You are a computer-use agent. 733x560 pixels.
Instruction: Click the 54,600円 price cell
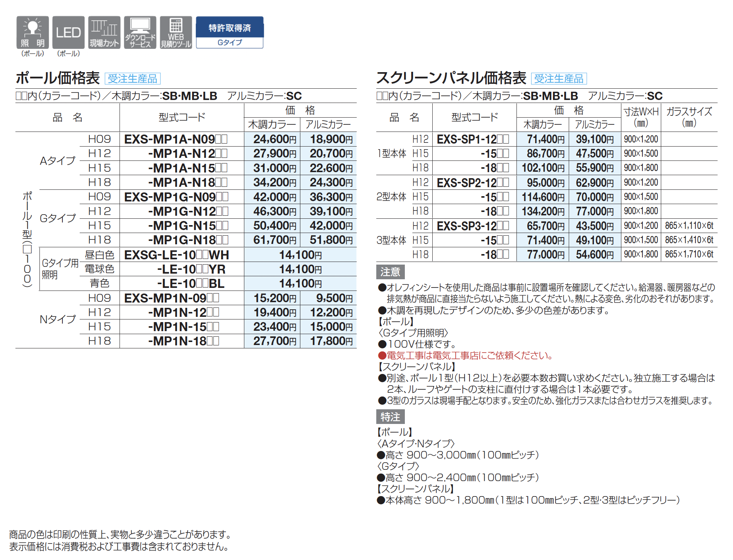click(595, 255)
